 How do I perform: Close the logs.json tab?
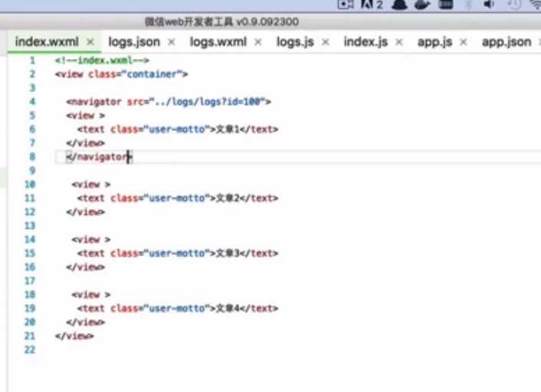point(171,42)
